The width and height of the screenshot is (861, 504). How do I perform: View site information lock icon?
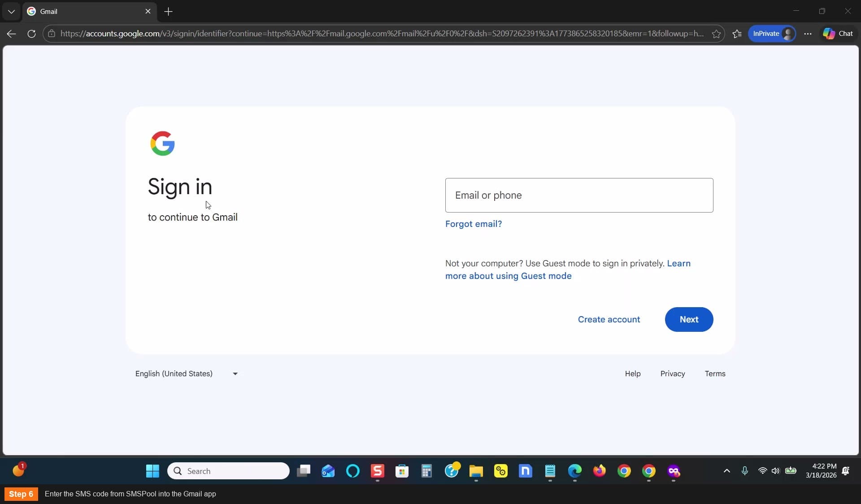pyautogui.click(x=52, y=34)
